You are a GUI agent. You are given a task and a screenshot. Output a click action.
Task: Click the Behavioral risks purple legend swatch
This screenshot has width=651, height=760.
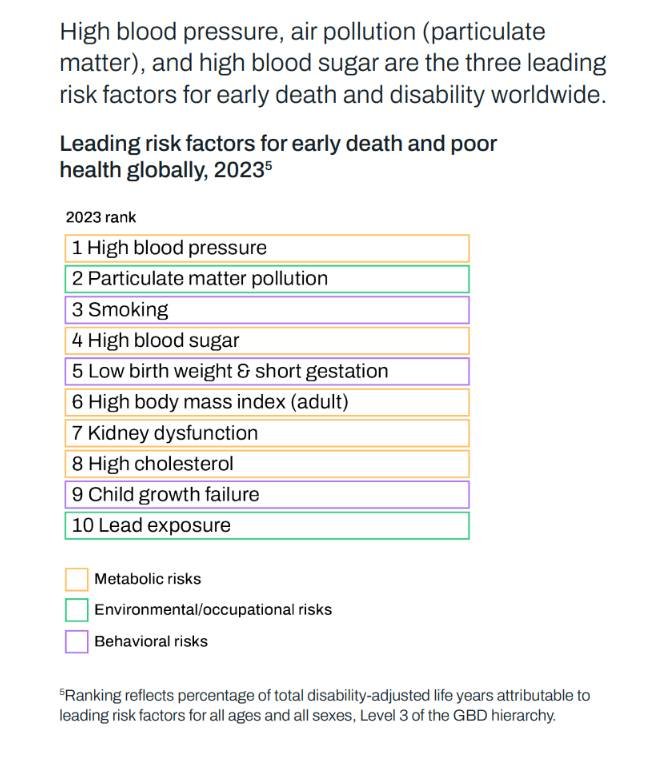pyautogui.click(x=76, y=641)
